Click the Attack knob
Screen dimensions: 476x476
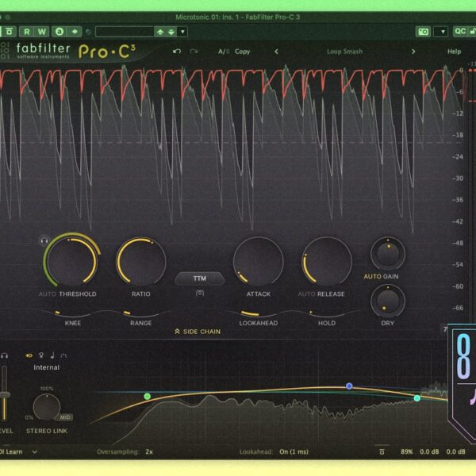[259, 261]
